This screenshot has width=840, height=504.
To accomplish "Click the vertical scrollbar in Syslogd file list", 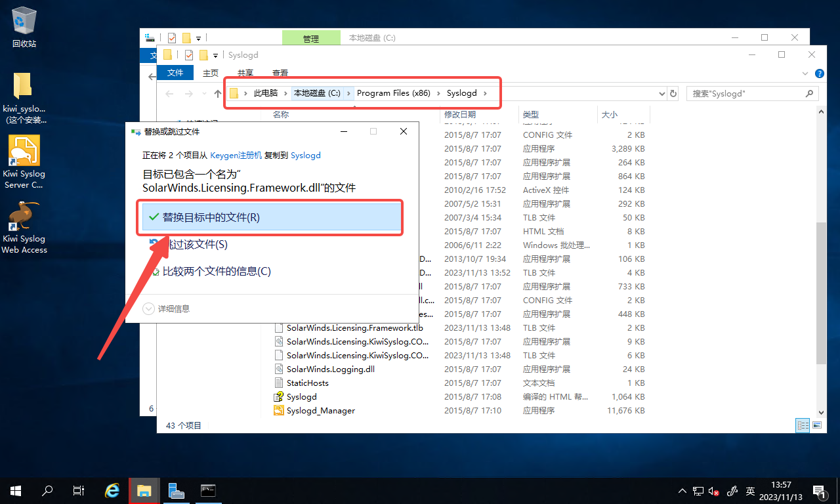I will point(820,292).
